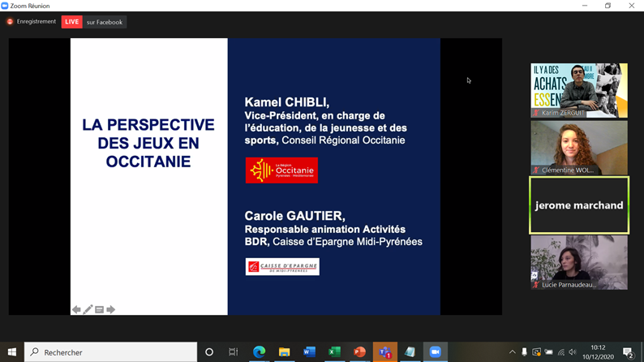Image resolution: width=644 pixels, height=362 pixels.
Task: Open File Explorer from the taskbar
Action: tap(284, 352)
